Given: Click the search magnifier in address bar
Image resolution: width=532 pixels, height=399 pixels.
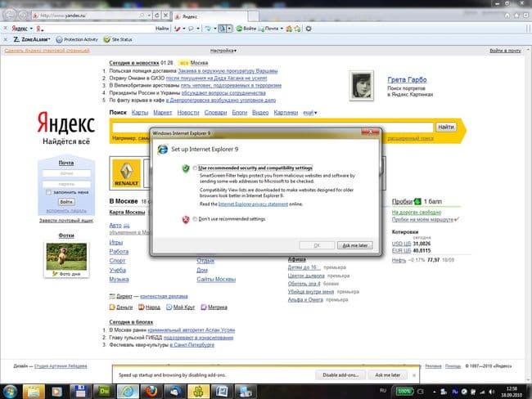Looking at the screenshot, I should point(142,16).
